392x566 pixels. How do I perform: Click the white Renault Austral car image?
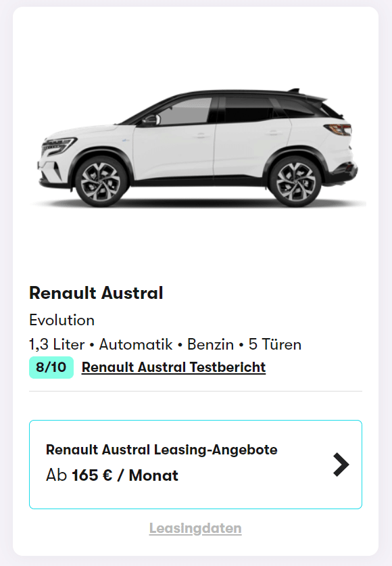coord(198,148)
